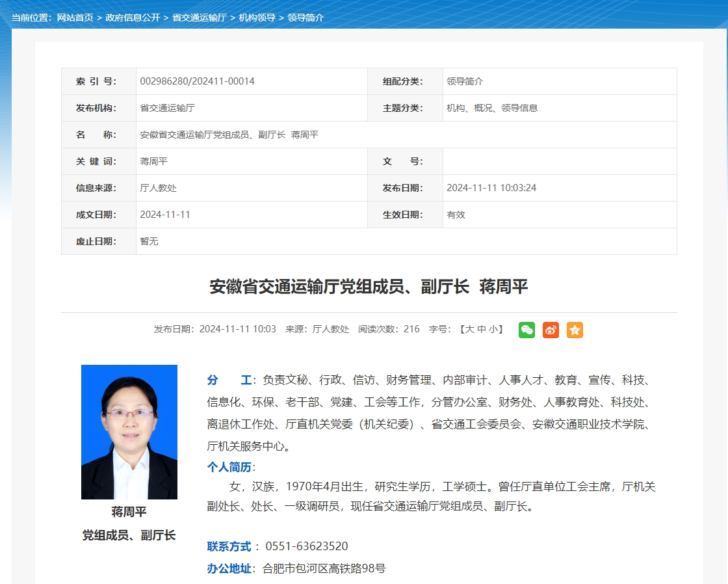Viewport: 728px width, 584px height.
Task: Open 省交通运输厅 breadcrumb link
Action: [x=200, y=18]
